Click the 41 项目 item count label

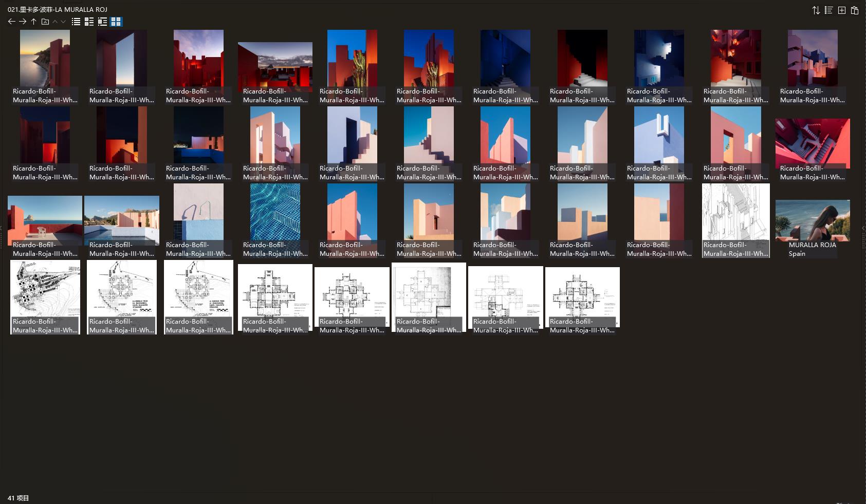tap(19, 498)
